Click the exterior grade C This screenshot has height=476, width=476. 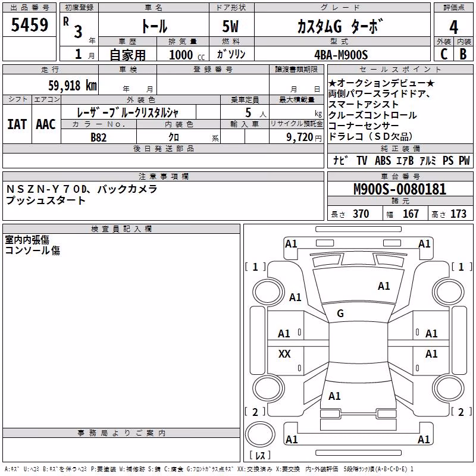(x=444, y=54)
